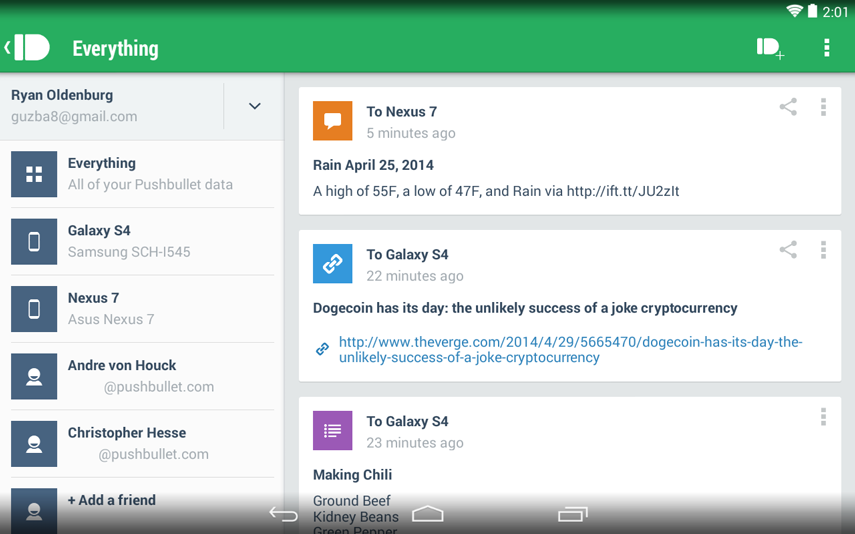Tap the Dogecoin has its day headline

point(525,308)
